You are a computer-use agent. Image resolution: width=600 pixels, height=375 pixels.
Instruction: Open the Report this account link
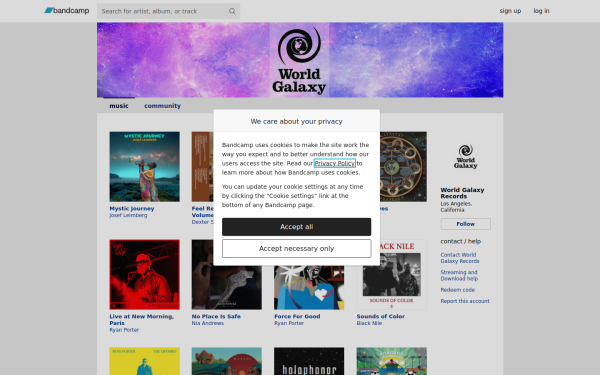[465, 301]
